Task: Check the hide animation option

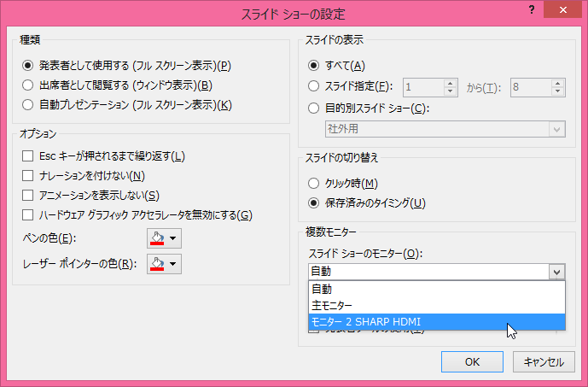Action: coord(29,196)
